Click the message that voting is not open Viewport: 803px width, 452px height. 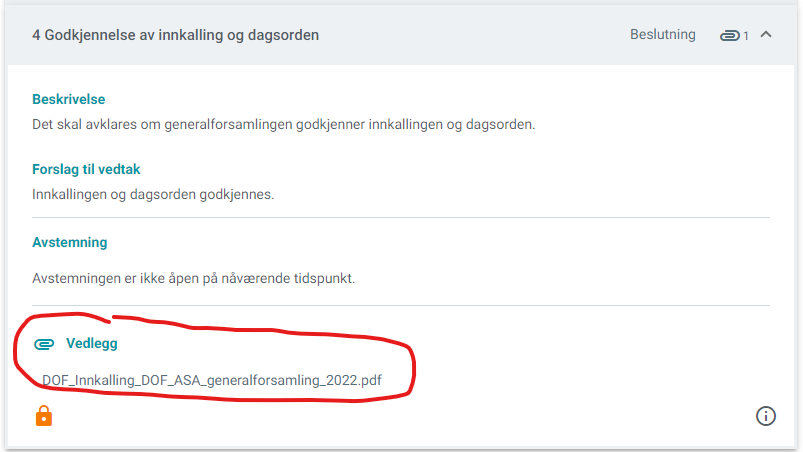click(194, 278)
